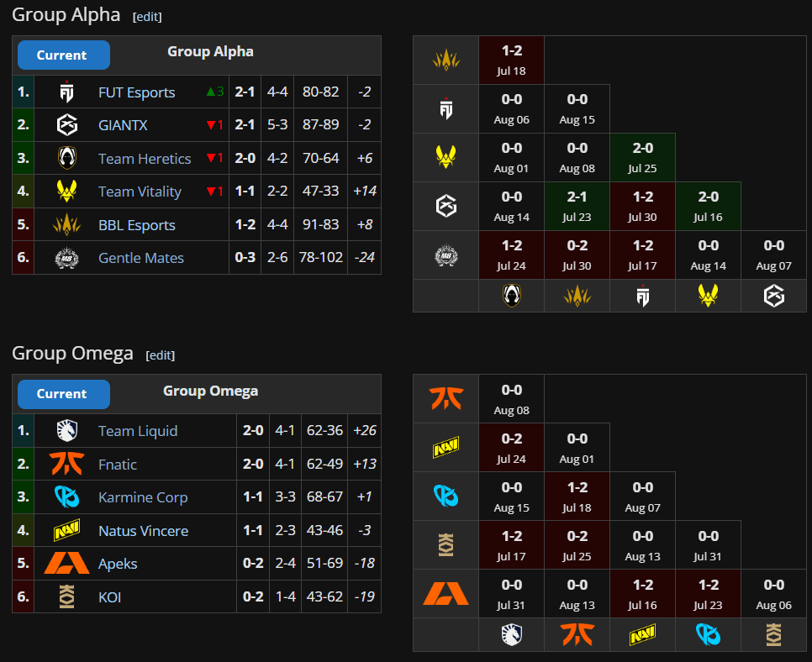Click the GIANTX logo in Group Alpha
The image size is (812, 662).
coord(66,124)
